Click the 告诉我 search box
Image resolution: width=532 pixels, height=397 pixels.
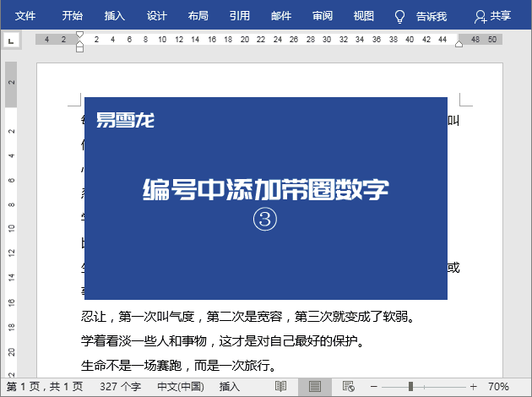coord(432,16)
